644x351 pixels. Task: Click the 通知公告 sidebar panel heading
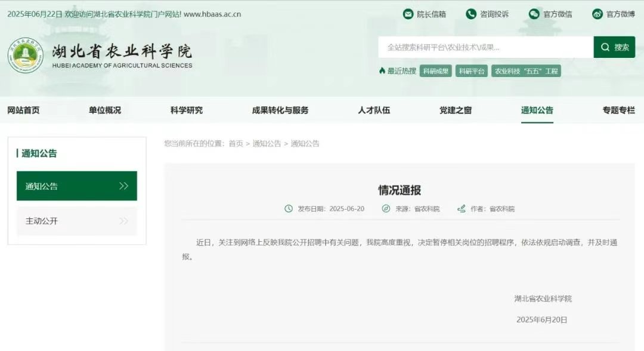tap(39, 153)
